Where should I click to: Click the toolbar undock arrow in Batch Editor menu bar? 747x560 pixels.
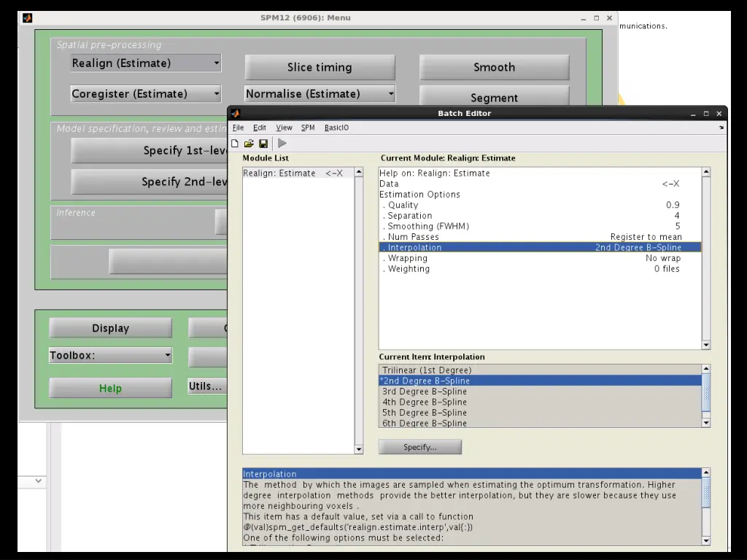(721, 128)
